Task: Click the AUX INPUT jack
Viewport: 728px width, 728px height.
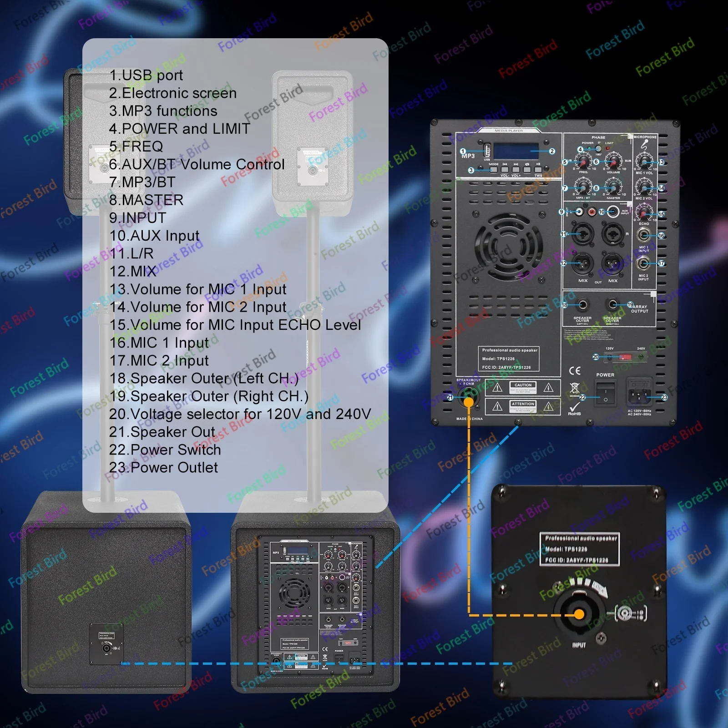Action: pos(613,212)
